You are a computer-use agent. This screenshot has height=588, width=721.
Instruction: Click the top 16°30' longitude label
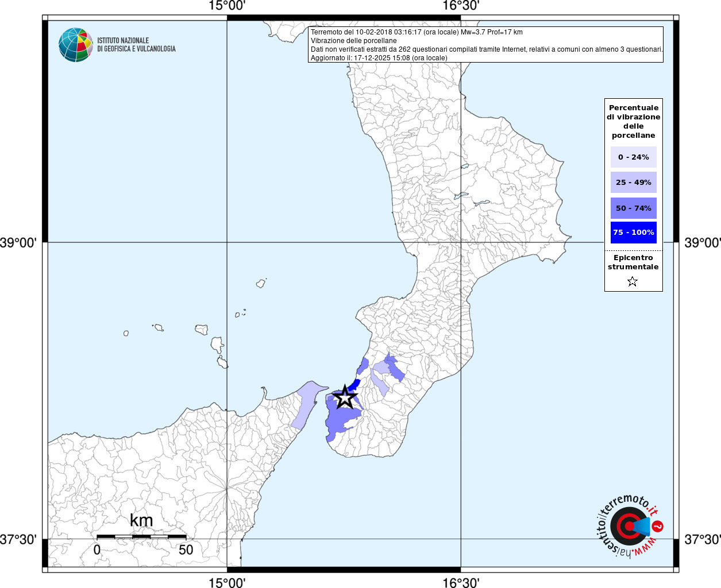click(x=461, y=6)
